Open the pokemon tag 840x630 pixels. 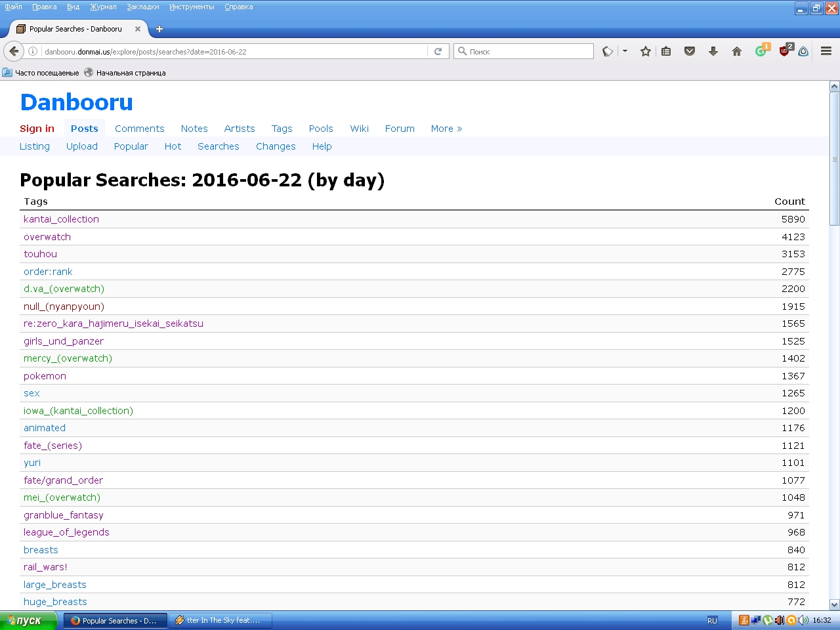[x=45, y=376]
